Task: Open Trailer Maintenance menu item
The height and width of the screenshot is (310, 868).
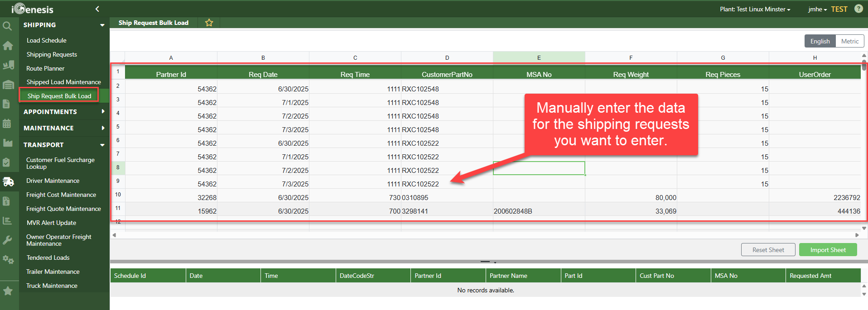Action: (53, 272)
